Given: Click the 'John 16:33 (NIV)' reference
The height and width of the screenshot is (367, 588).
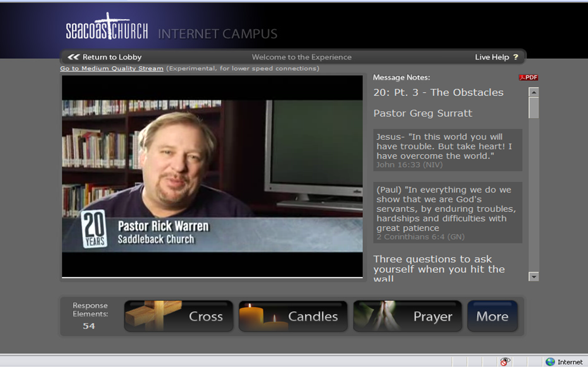Looking at the screenshot, I should (x=410, y=164).
